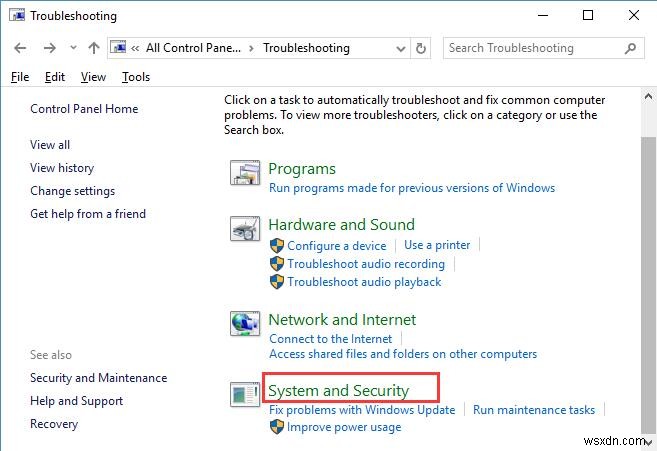Open Network and Internet category
Screen dimensions: 657x451
[342, 320]
